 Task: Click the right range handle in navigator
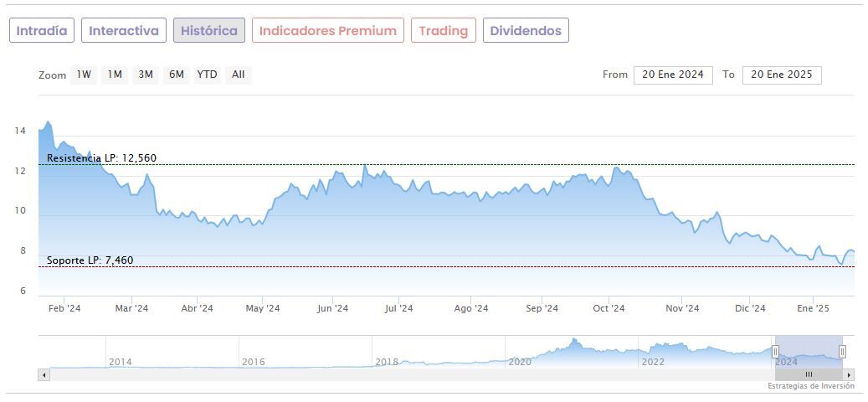[842, 352]
